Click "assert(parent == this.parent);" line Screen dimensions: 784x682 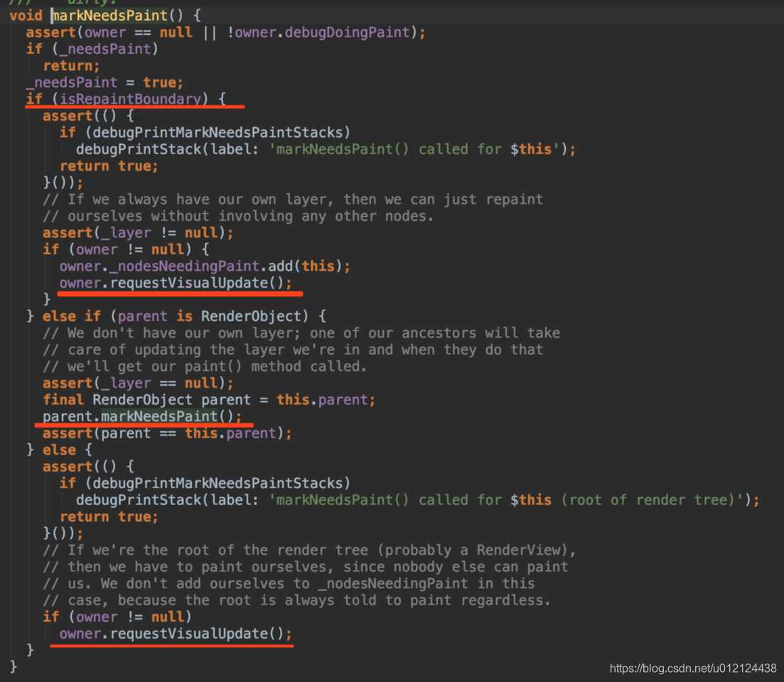[x=167, y=433]
